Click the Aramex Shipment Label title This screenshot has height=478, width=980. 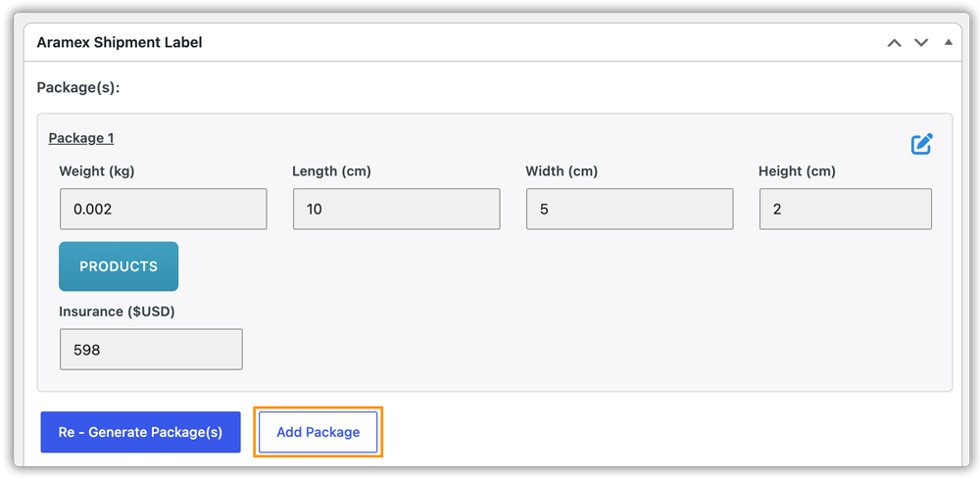click(x=120, y=43)
